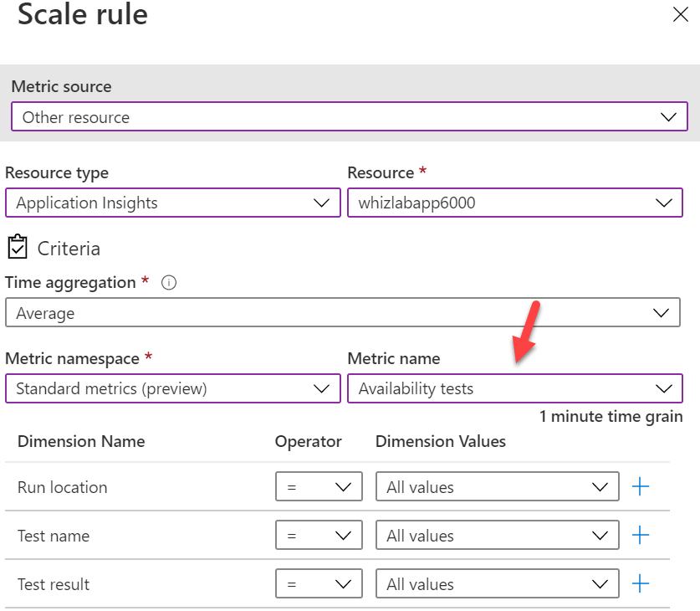This screenshot has height=611, width=700.
Task: Click the 1 minute time grain text
Action: point(611,417)
